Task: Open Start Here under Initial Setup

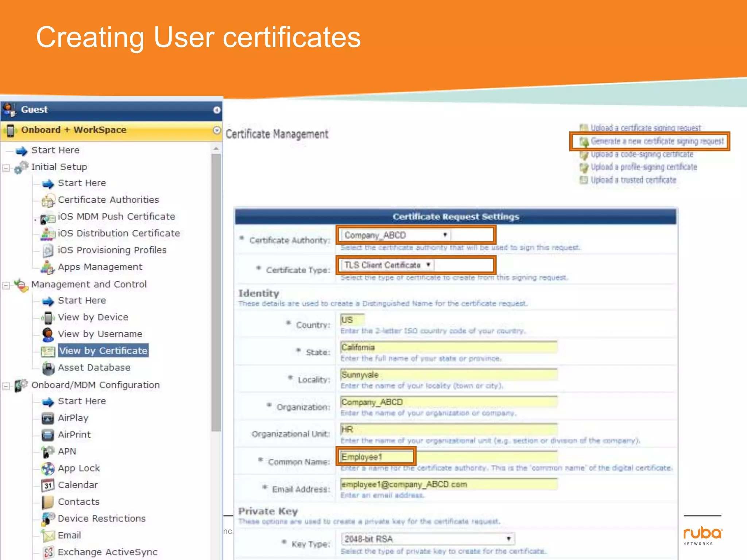Action: coord(82,183)
